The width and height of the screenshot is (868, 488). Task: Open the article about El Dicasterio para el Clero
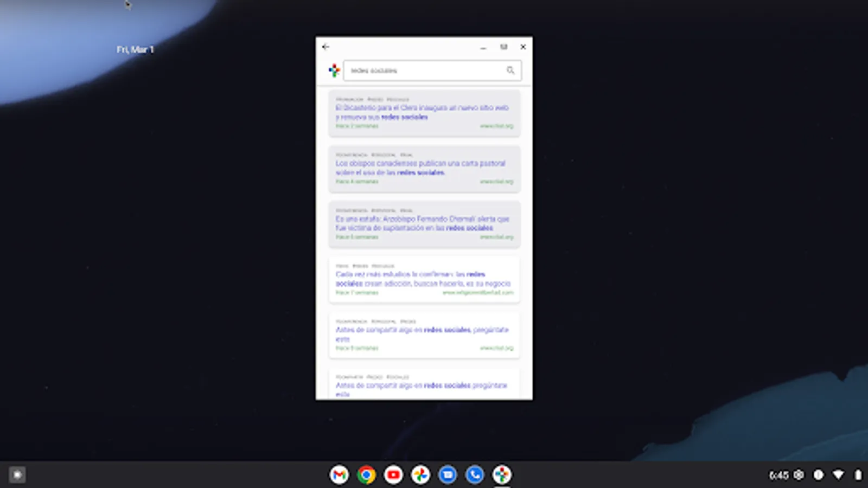tap(424, 112)
